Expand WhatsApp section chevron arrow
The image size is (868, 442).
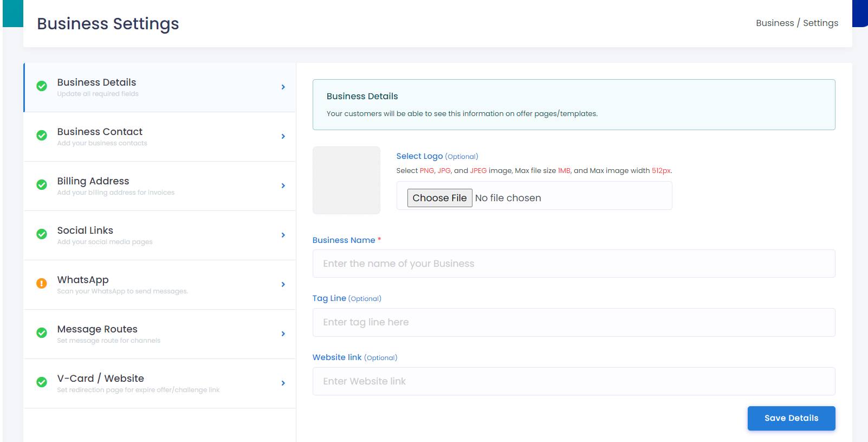coord(283,284)
